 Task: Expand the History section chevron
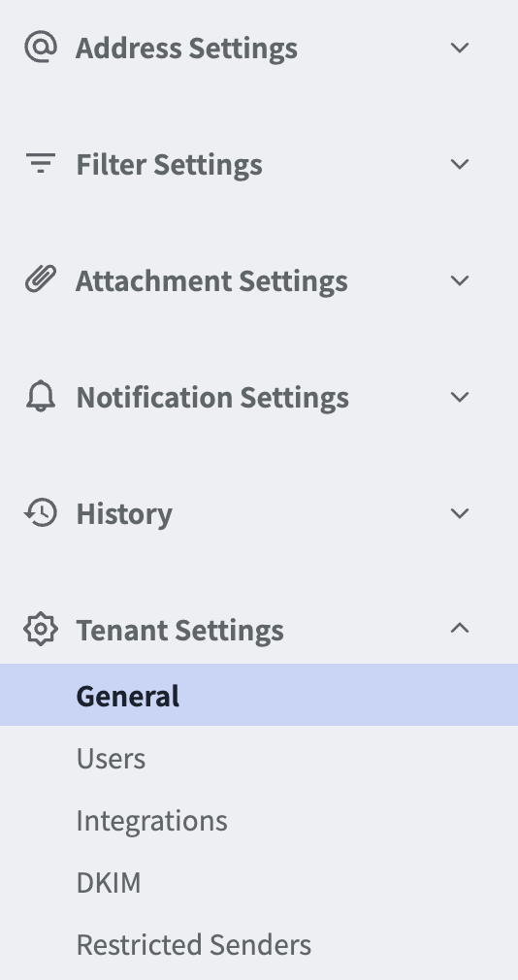click(460, 513)
